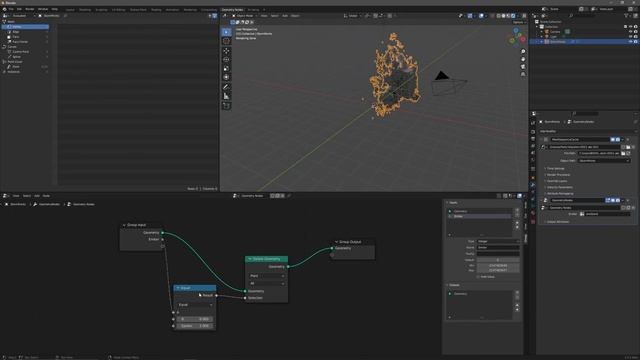The height and width of the screenshot is (360, 640).
Task: Select the Annotate tool
Action: 226,87
